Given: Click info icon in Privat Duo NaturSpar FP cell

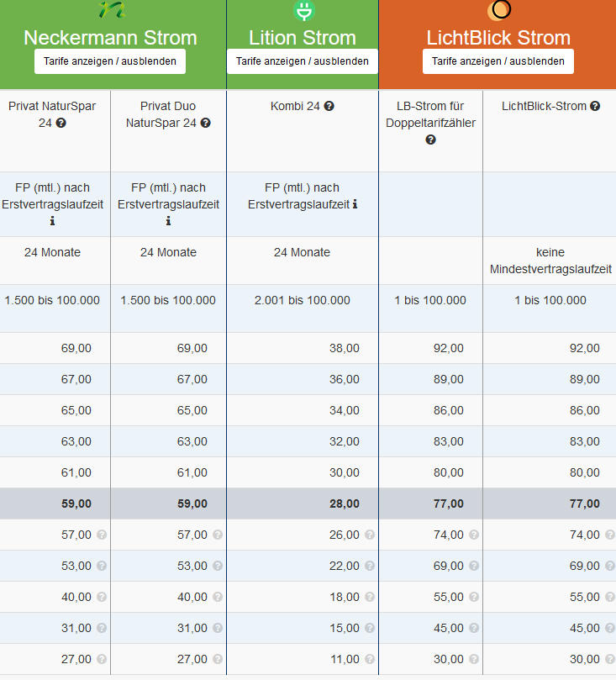Looking at the screenshot, I should click(x=168, y=221).
